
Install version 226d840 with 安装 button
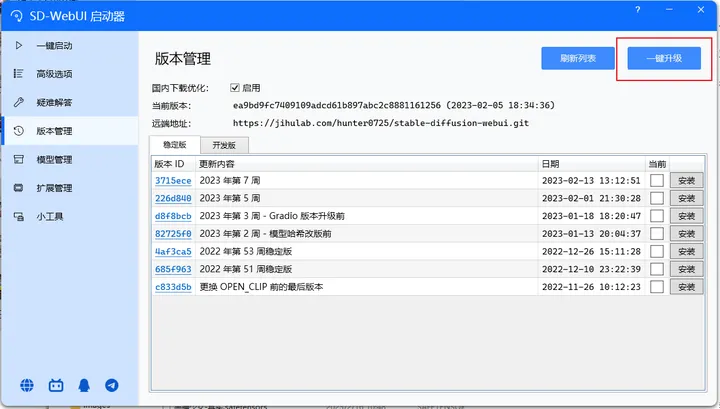tap(686, 198)
